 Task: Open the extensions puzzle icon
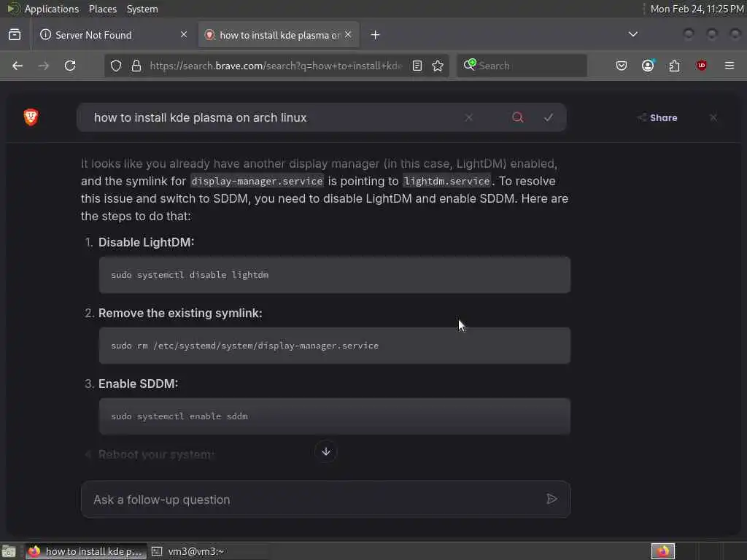click(x=675, y=66)
